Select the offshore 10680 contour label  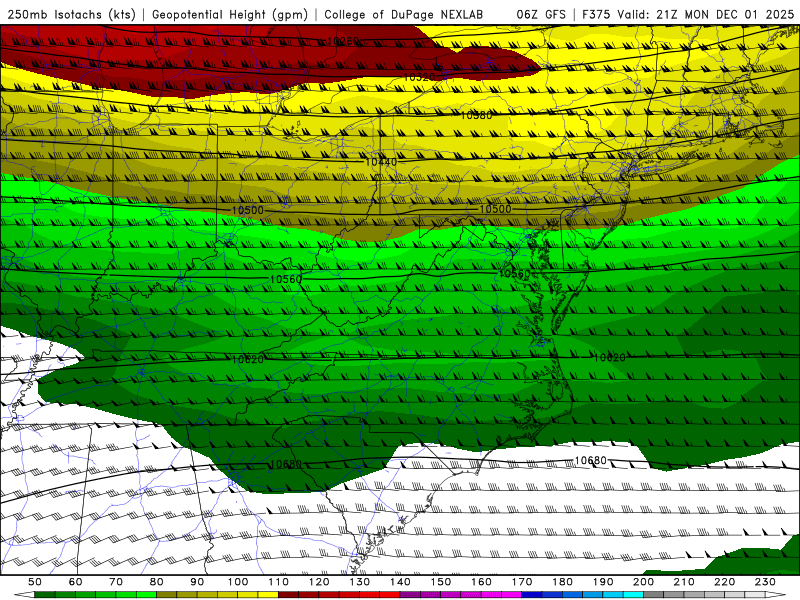tap(590, 460)
